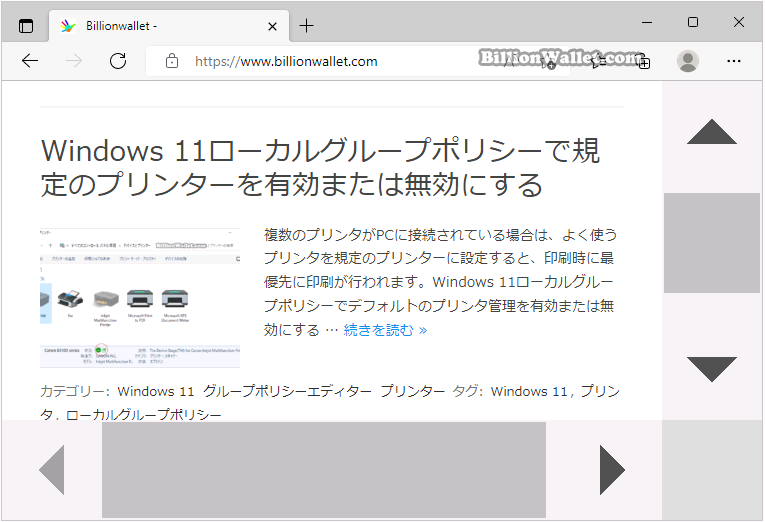Viewport: 765px width, 522px height.
Task: Click the horizontal scrollbar thumb
Action: [324, 470]
